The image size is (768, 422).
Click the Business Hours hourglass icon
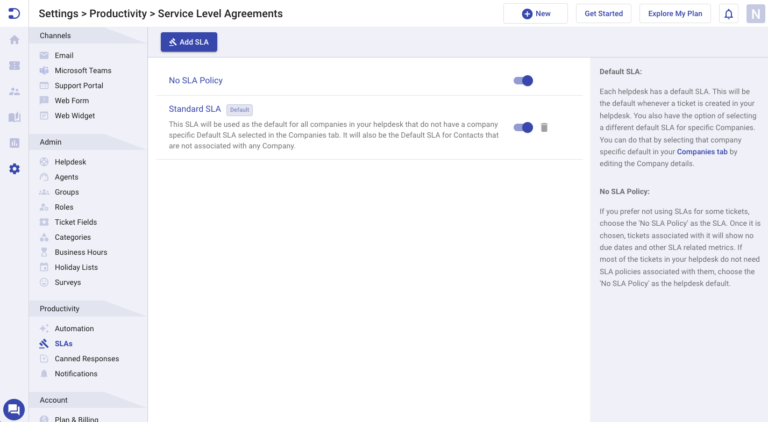pos(44,252)
